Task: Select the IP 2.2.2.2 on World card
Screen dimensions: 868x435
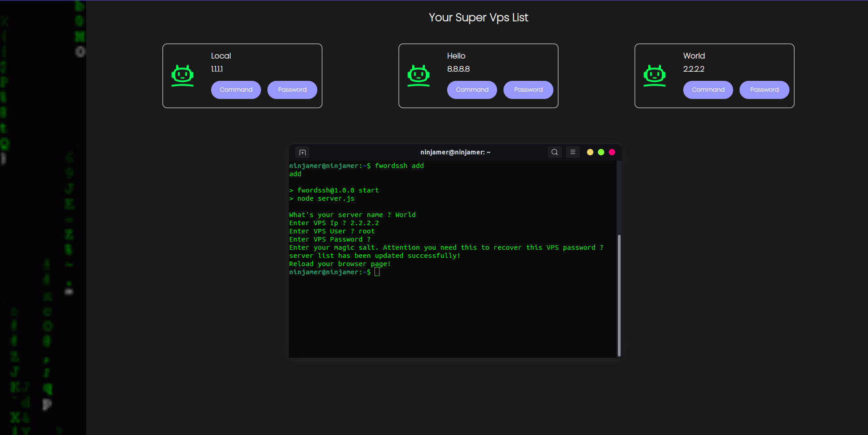Action: [x=694, y=69]
